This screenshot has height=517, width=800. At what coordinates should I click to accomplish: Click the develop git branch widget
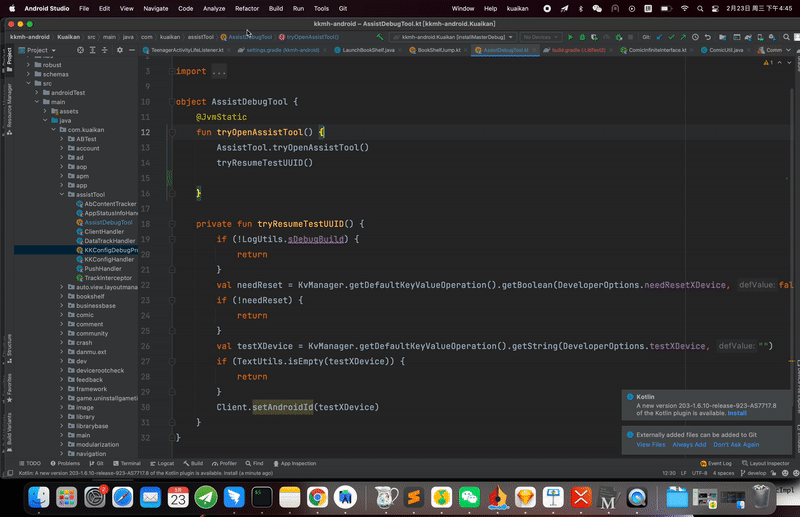pyautogui.click(x=754, y=473)
